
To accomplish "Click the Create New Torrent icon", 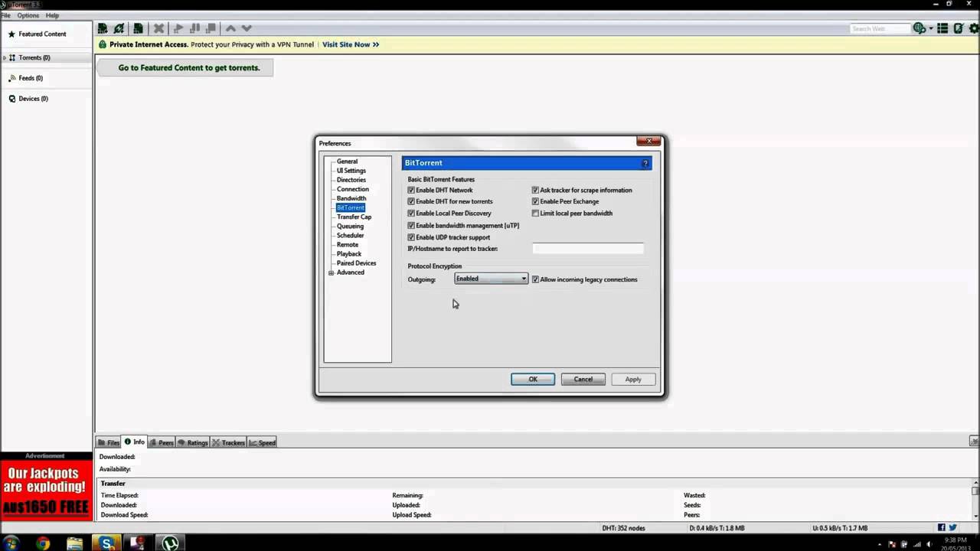I will [x=138, y=28].
